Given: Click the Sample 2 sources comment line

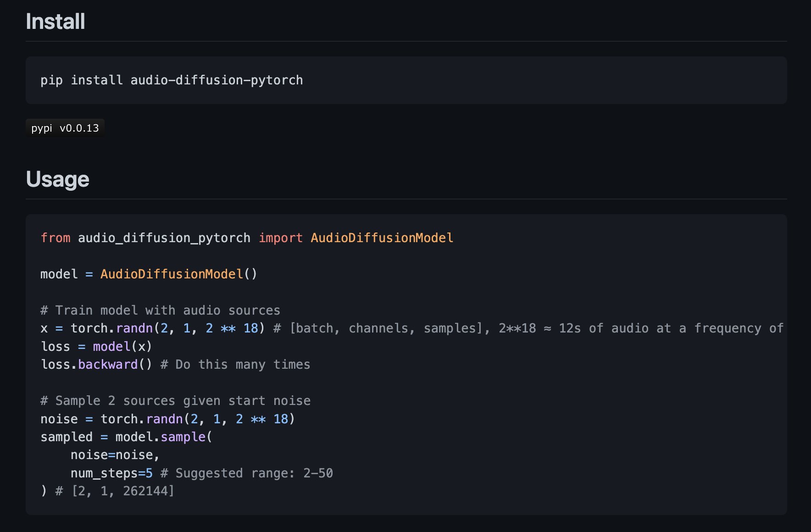Looking at the screenshot, I should coord(176,400).
